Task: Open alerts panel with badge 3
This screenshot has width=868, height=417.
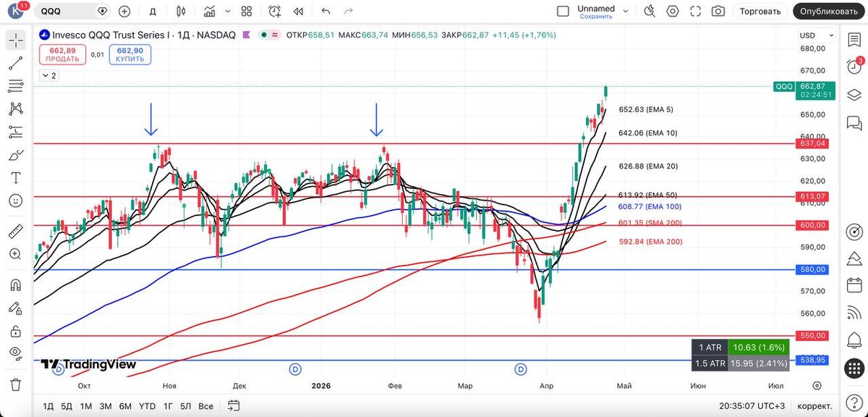Action: [854, 67]
